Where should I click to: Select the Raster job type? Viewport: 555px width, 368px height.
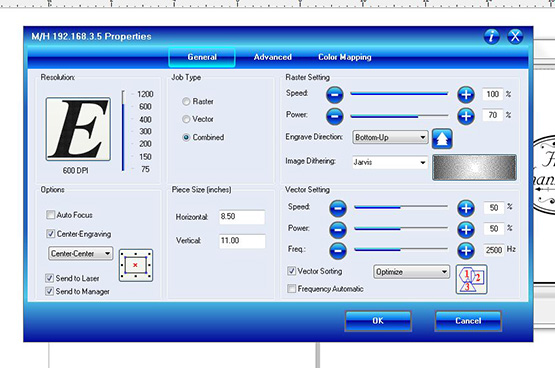tap(186, 102)
